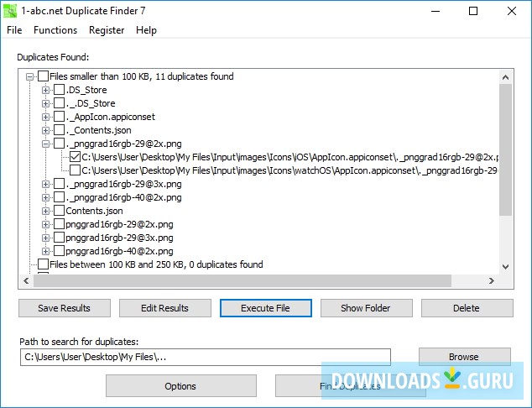Uncheck the iOS AppIcon.appiconset file path checkbox

75,157
